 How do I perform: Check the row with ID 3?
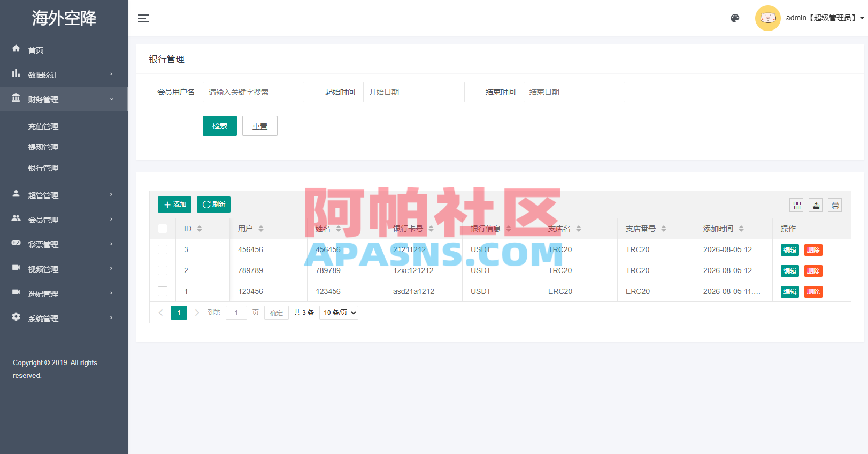tap(163, 249)
